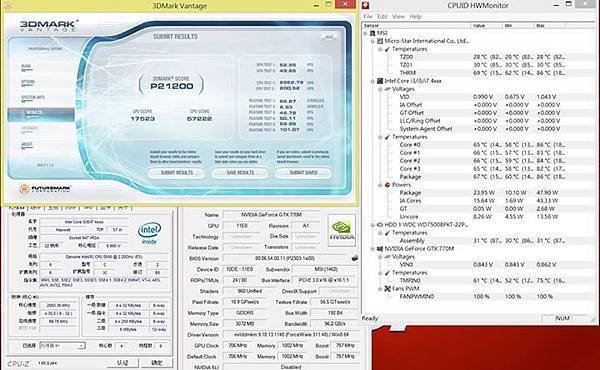Collapse the Intel Core Voltages tree node

pos(380,89)
